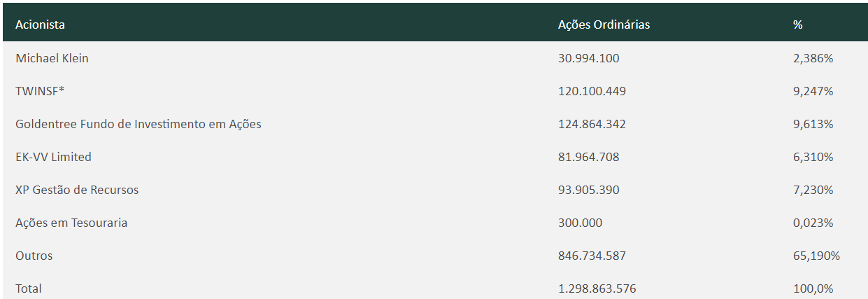Click the 65,190% percentage cell
Image resolution: width=868 pixels, height=299 pixels.
click(x=816, y=256)
